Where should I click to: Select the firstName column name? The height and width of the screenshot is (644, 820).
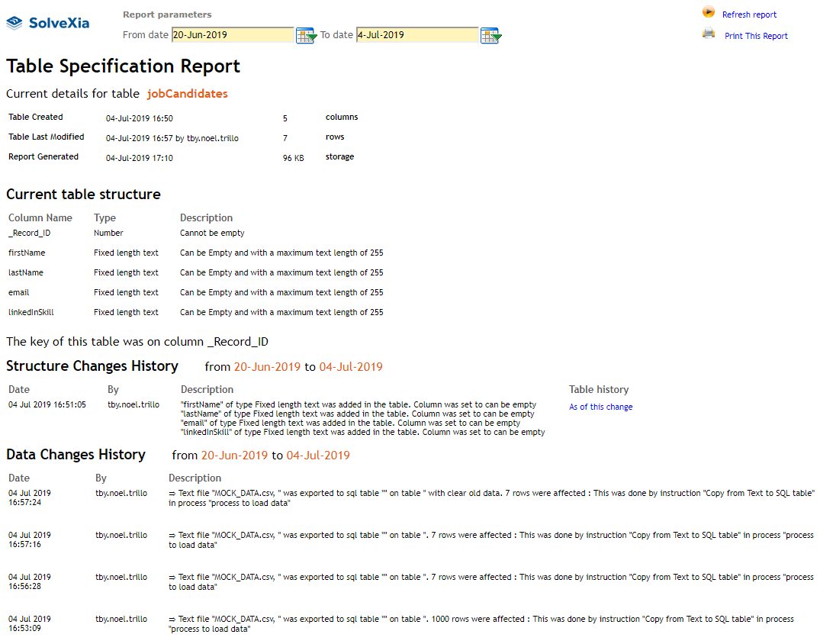click(x=27, y=253)
